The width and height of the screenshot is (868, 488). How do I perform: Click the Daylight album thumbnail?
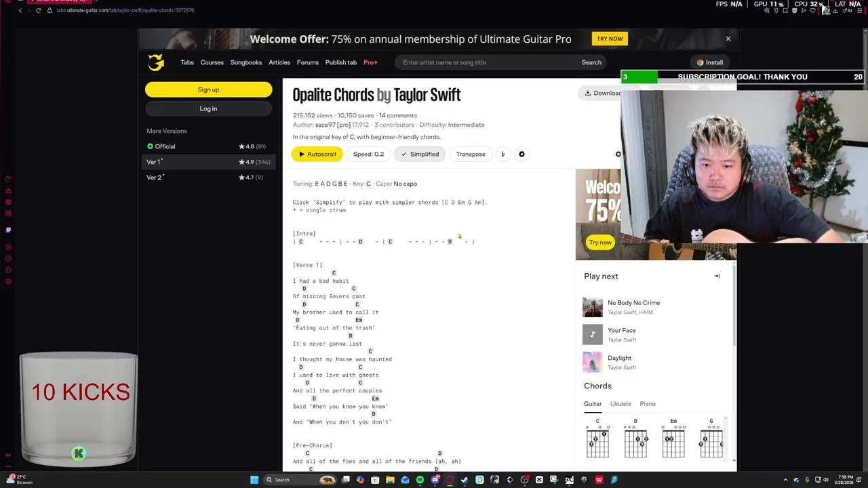tap(593, 362)
